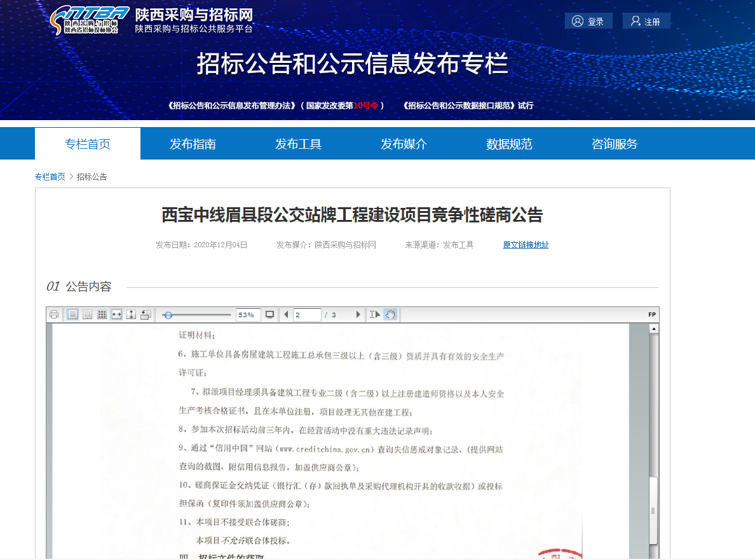Go to next page with right arrow
The width and height of the screenshot is (755, 560).
click(x=358, y=315)
